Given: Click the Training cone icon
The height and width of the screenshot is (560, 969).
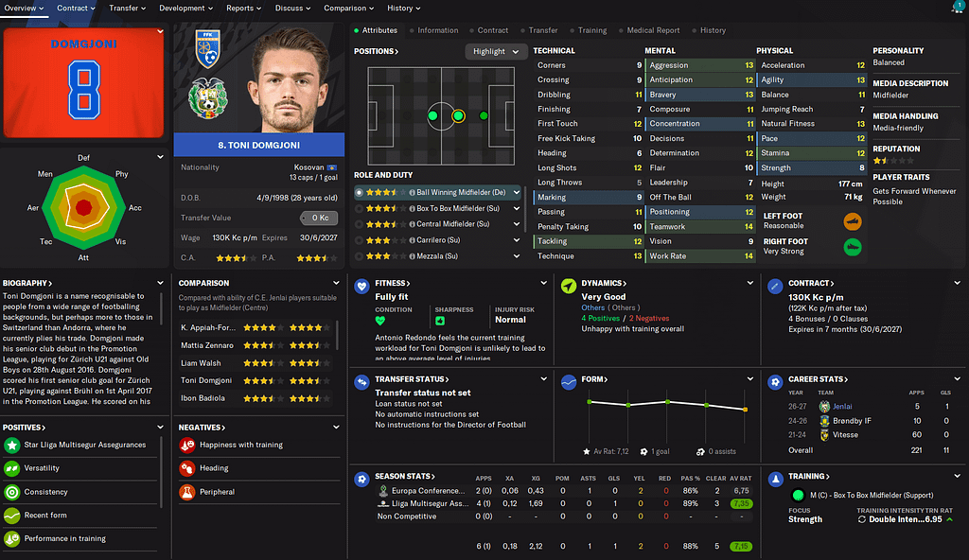Looking at the screenshot, I should 775,480.
